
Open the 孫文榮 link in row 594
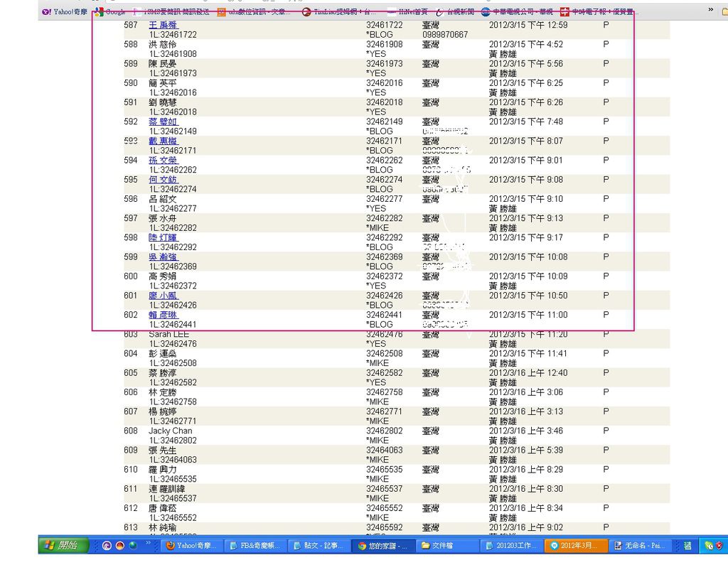click(x=163, y=160)
